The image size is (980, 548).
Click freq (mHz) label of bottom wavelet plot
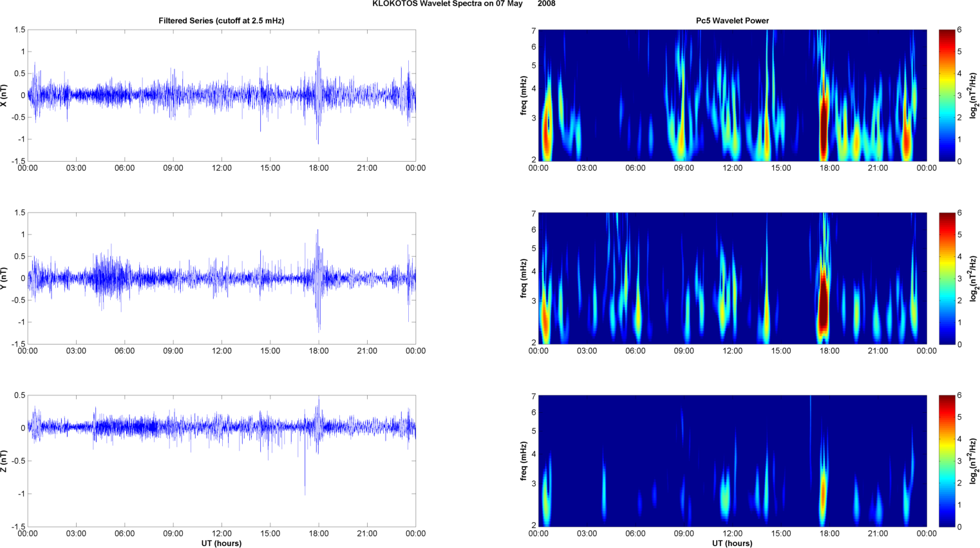click(524, 461)
